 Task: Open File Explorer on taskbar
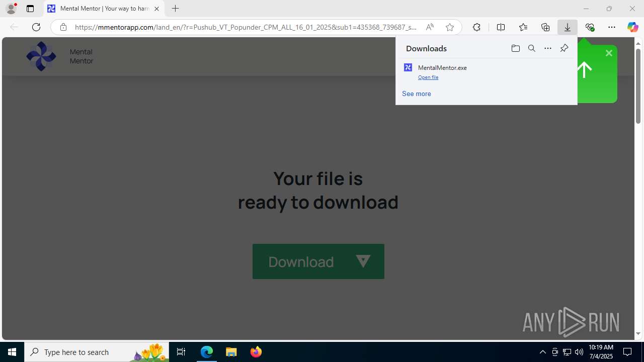[x=231, y=352]
